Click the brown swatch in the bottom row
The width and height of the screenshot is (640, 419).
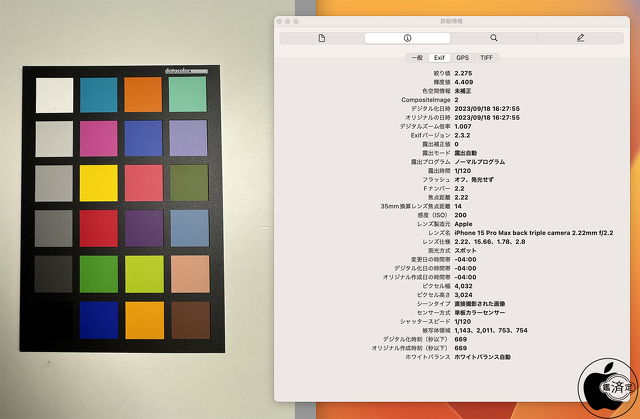(188, 320)
